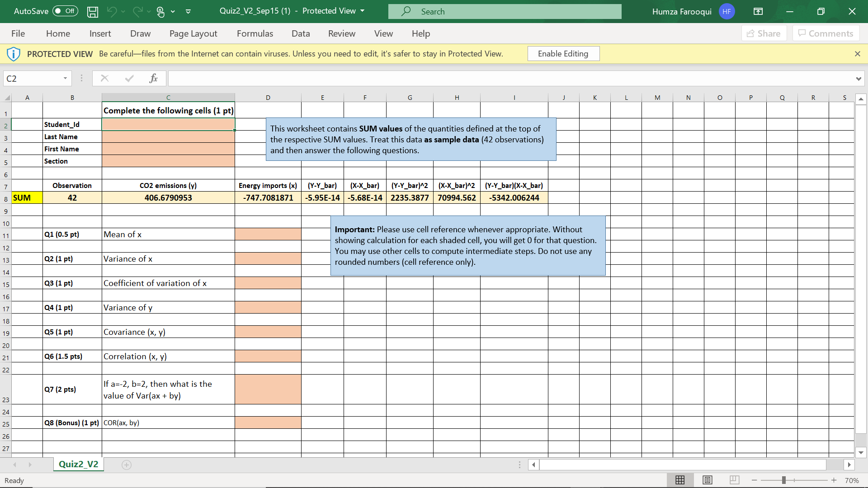Close the Protected View message bar

(857, 54)
